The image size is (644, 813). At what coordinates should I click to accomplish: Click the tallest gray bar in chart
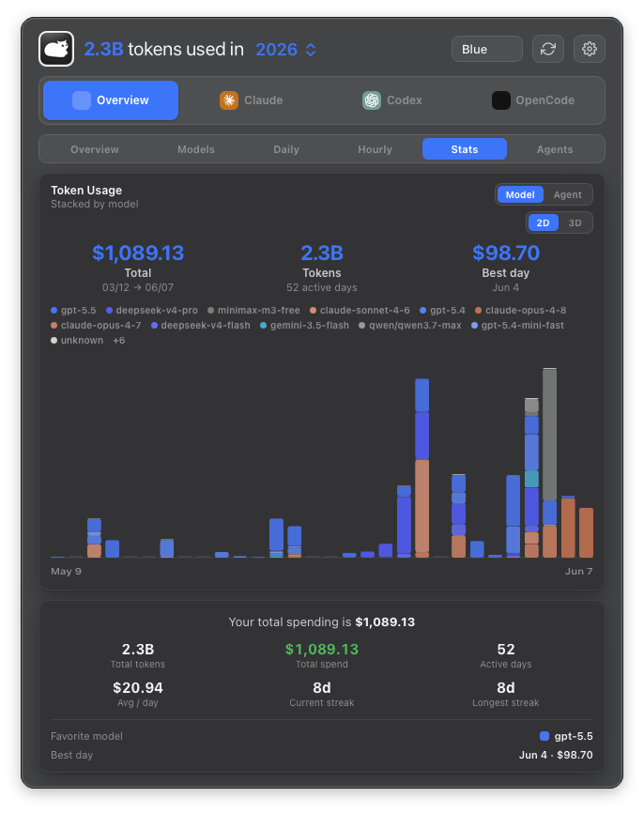549,434
